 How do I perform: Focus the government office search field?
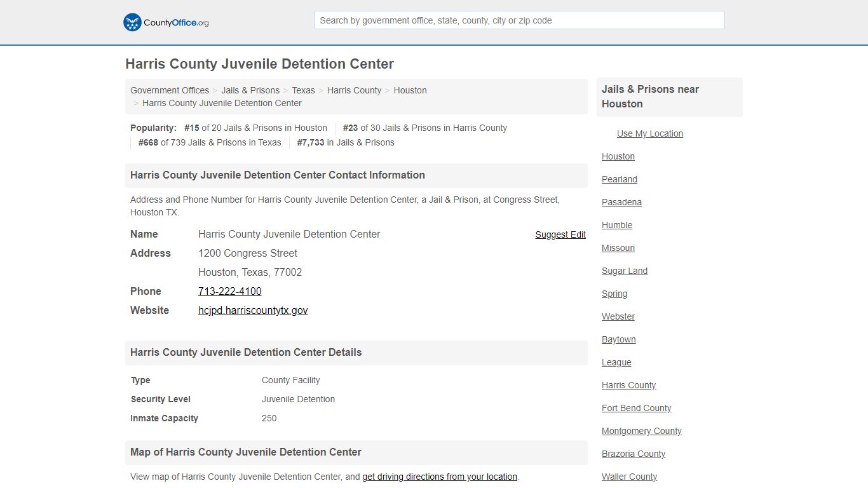(519, 20)
